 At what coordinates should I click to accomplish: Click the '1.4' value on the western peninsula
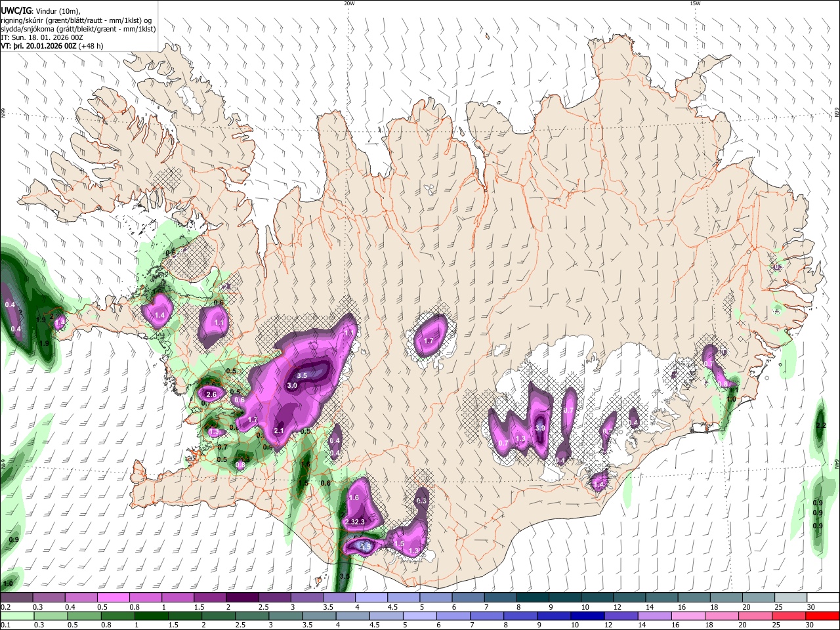coord(159,316)
